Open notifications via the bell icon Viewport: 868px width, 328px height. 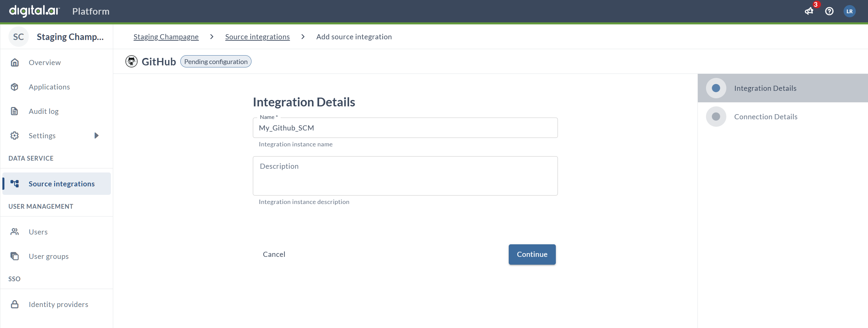click(809, 11)
